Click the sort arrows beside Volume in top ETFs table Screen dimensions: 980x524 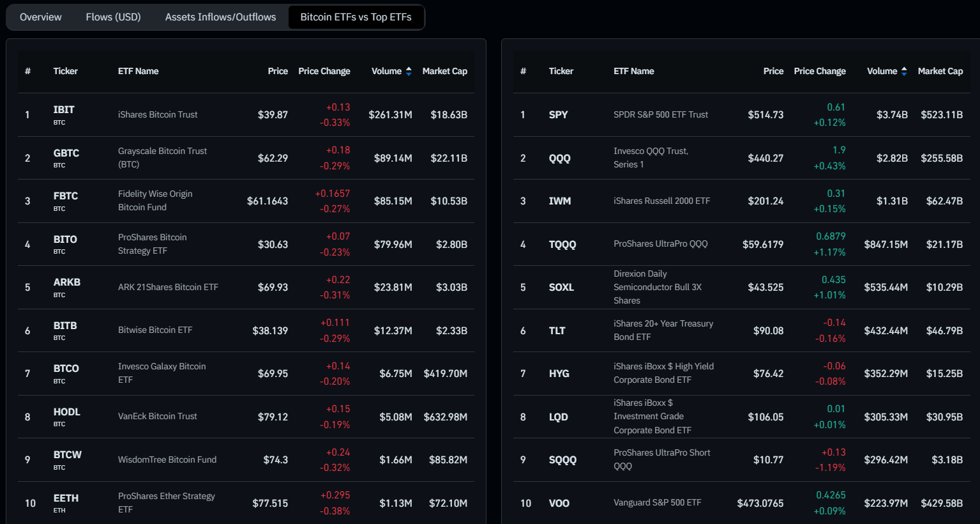[x=904, y=72]
